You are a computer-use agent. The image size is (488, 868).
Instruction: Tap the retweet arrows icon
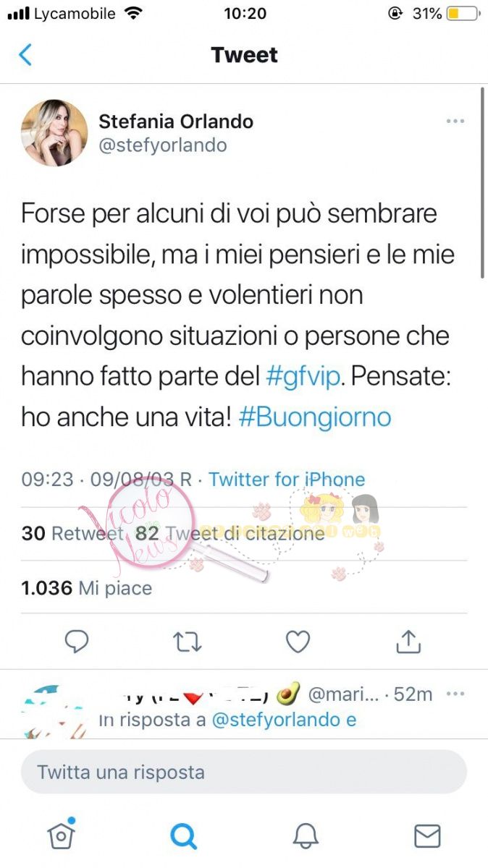tap(188, 642)
